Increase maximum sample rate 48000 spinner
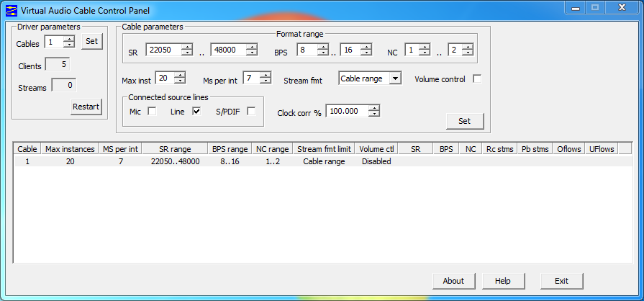Screen dimensions: 644x301 point(252,47)
